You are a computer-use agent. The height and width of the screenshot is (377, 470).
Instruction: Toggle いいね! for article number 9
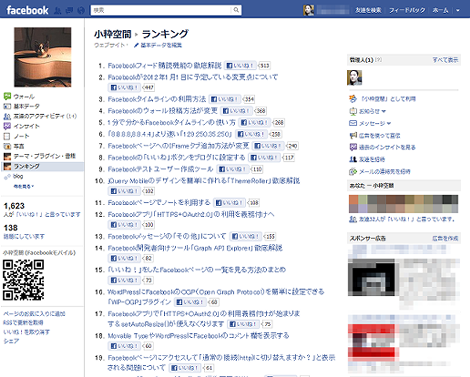pos(233,169)
